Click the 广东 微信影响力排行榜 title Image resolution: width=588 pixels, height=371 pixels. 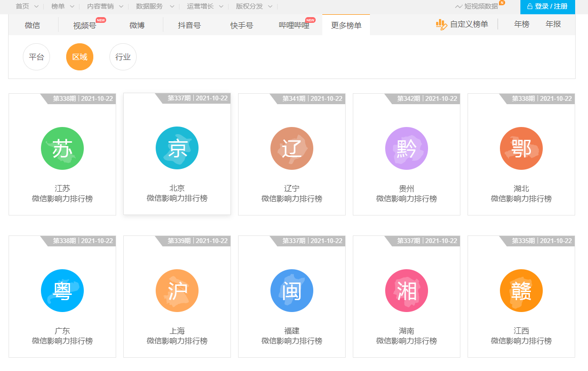coord(62,336)
